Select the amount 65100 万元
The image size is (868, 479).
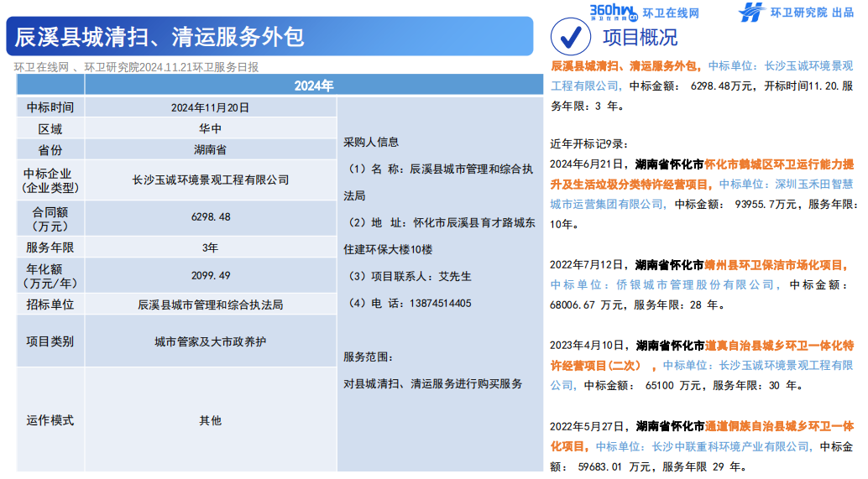[x=674, y=386]
